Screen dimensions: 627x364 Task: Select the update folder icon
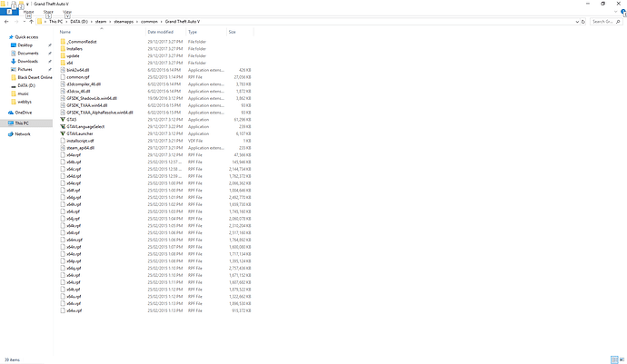[x=63, y=56]
